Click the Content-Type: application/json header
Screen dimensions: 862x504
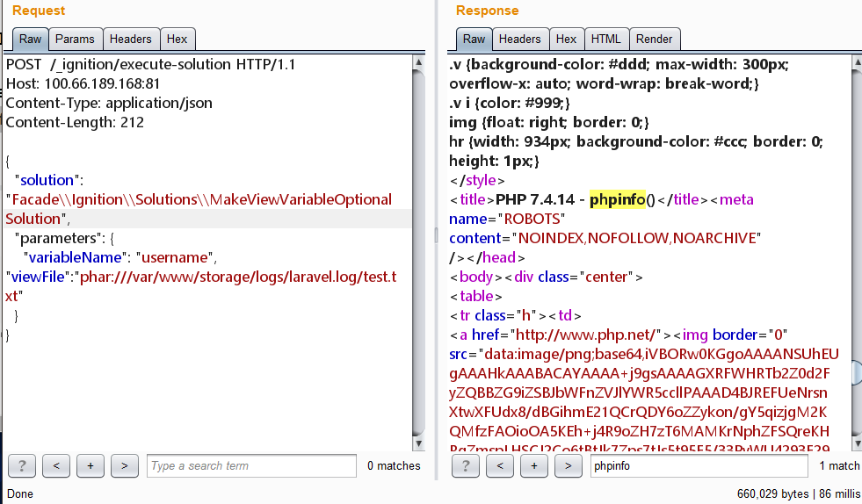pyautogui.click(x=109, y=103)
